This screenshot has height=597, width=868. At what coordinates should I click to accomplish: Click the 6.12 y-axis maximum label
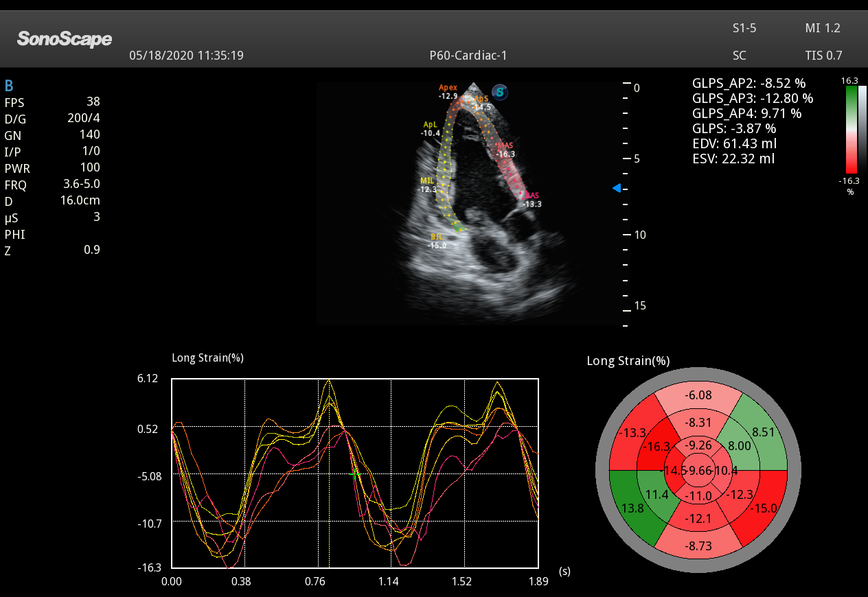point(148,378)
